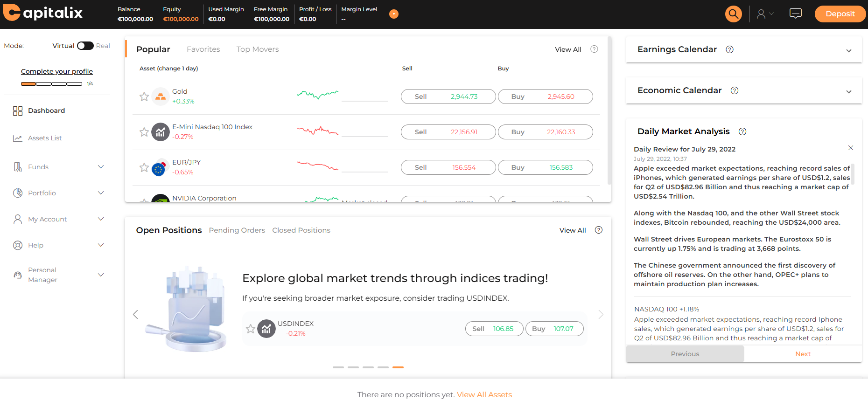Expand the Earnings Calendar panel
This screenshot has height=407, width=868.
[849, 51]
